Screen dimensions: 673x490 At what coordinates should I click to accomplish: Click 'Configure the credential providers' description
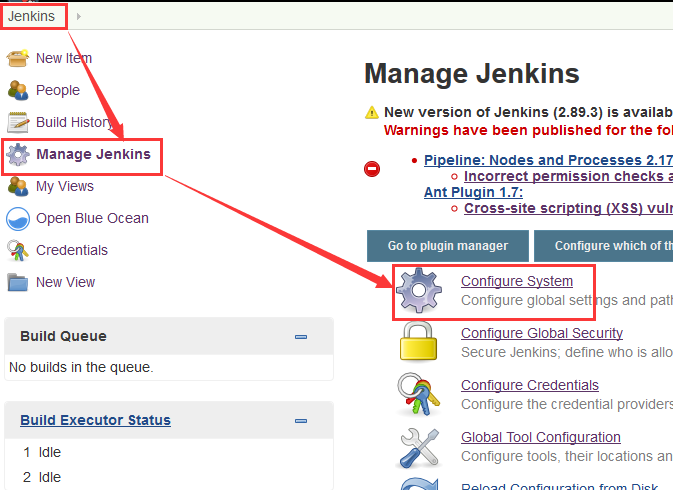click(x=567, y=404)
